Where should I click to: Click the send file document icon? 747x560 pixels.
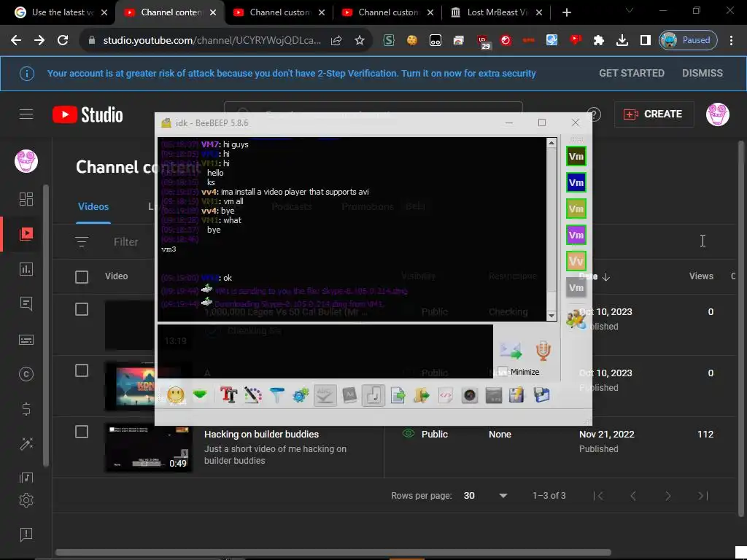coord(398,394)
